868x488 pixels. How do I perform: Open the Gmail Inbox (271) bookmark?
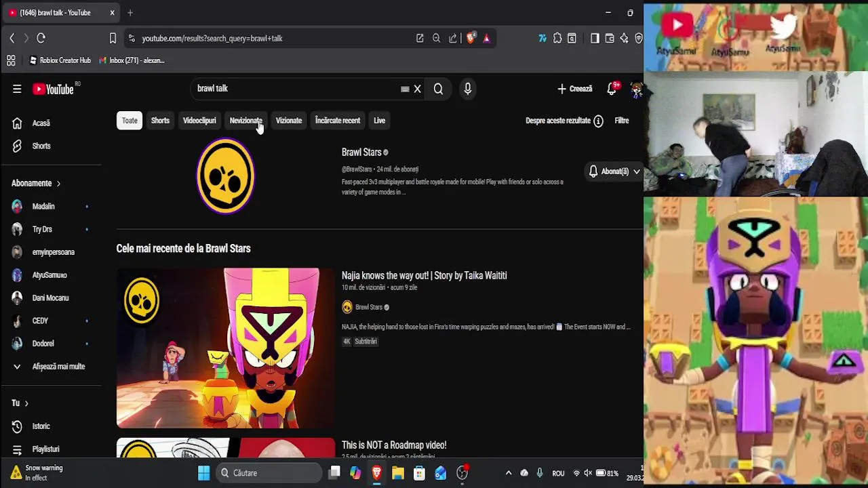pyautogui.click(x=132, y=60)
